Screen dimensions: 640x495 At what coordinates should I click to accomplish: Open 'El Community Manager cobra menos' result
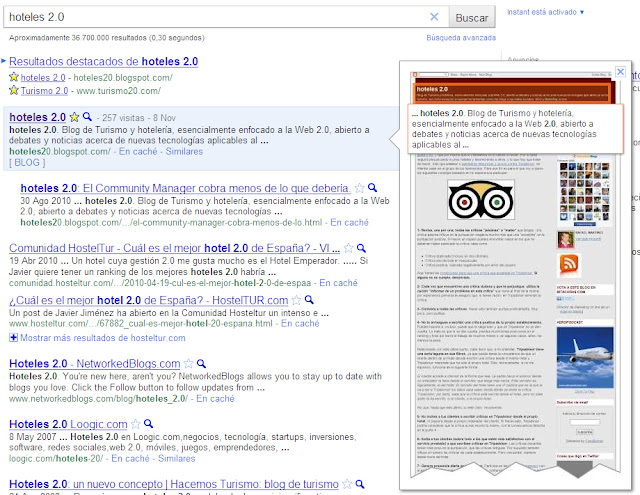(185, 188)
